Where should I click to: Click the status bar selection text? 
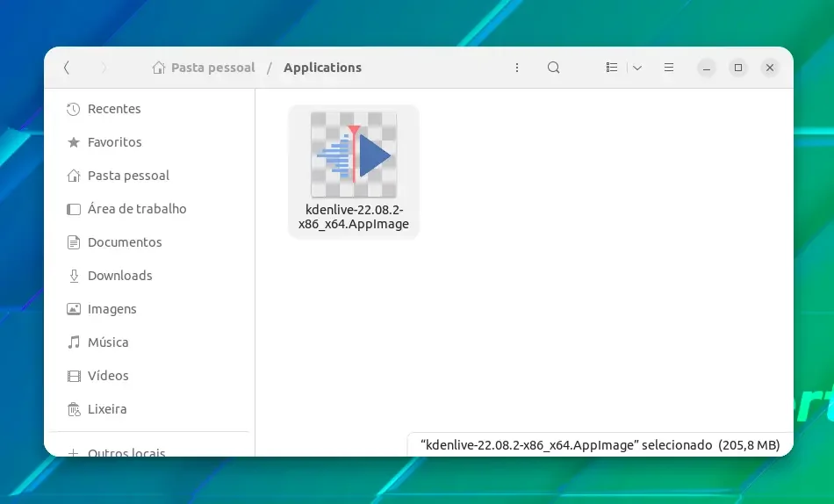[600, 445]
